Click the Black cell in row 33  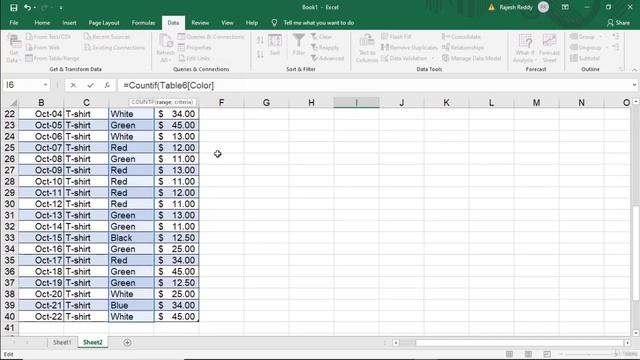coord(131,238)
